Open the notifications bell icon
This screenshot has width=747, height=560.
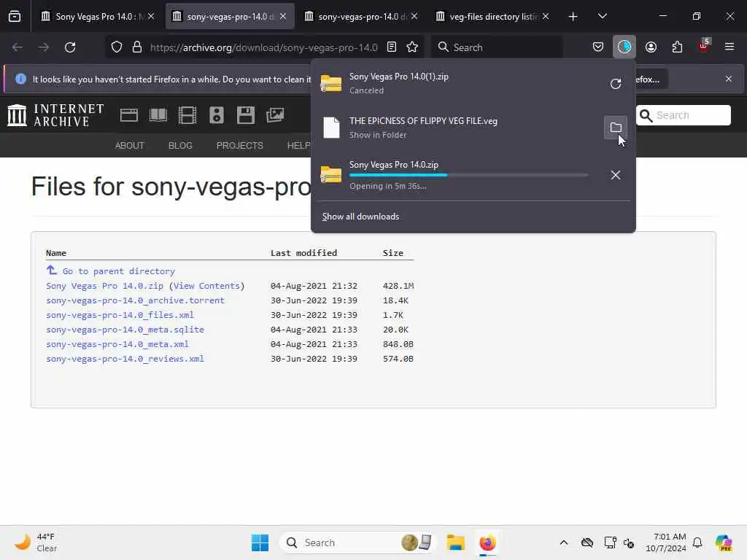pyautogui.click(x=697, y=542)
